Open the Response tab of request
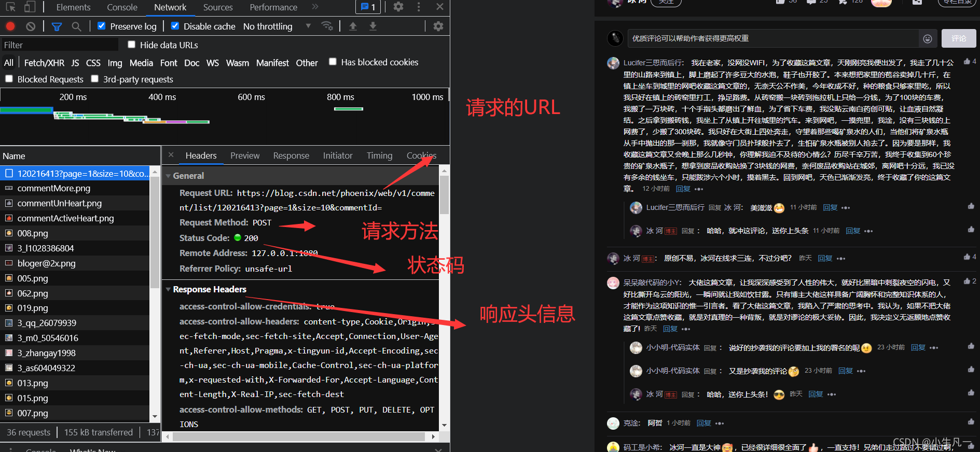980x452 pixels. click(291, 156)
